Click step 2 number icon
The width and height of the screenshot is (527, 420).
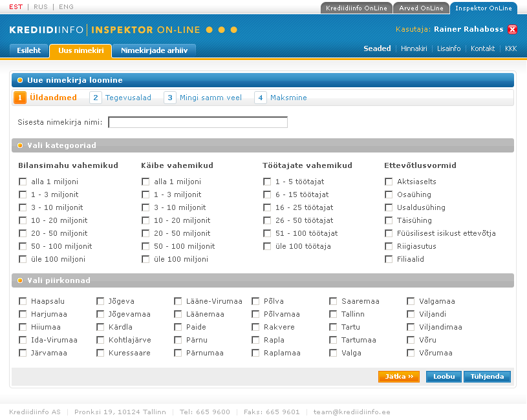tap(96, 98)
